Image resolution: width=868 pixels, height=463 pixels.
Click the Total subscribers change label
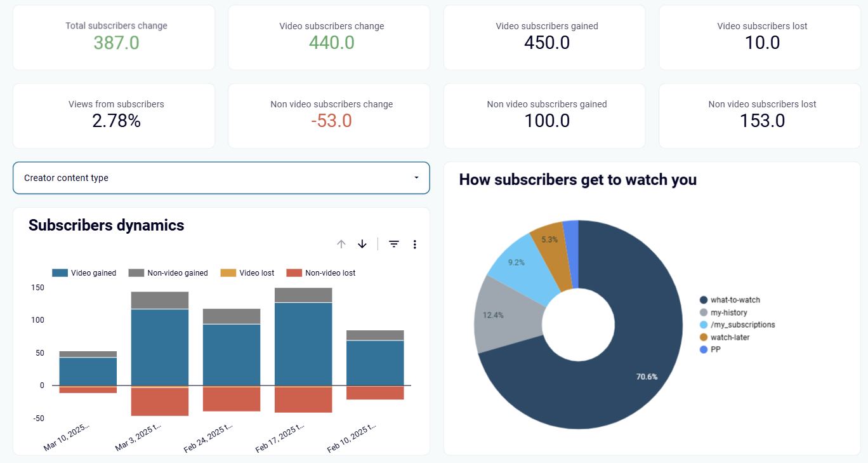click(116, 26)
